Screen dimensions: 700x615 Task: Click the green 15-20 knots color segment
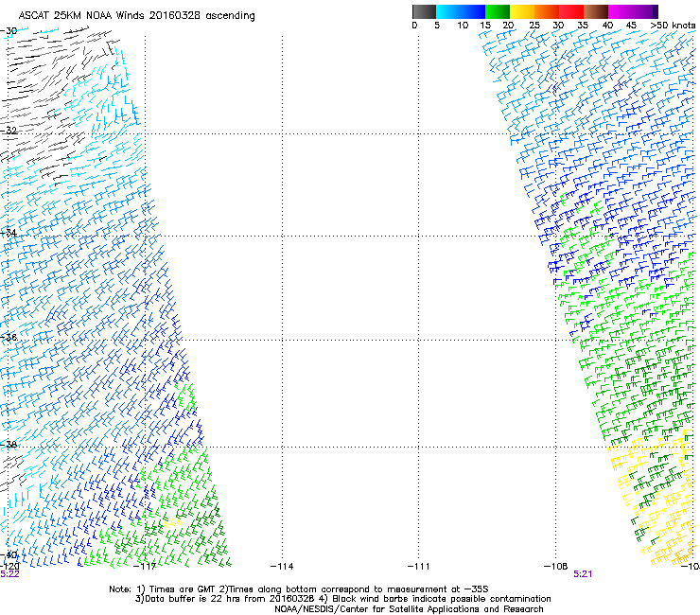click(x=498, y=11)
